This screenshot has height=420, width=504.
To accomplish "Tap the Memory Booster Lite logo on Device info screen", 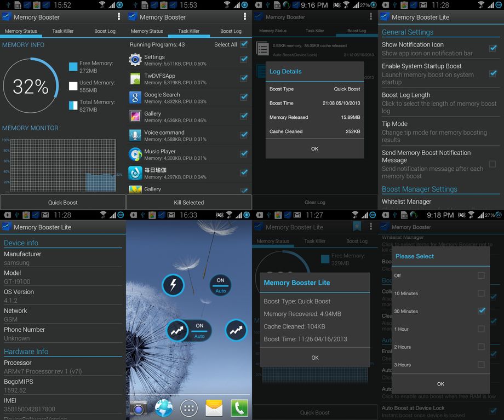I will pos(6,227).
